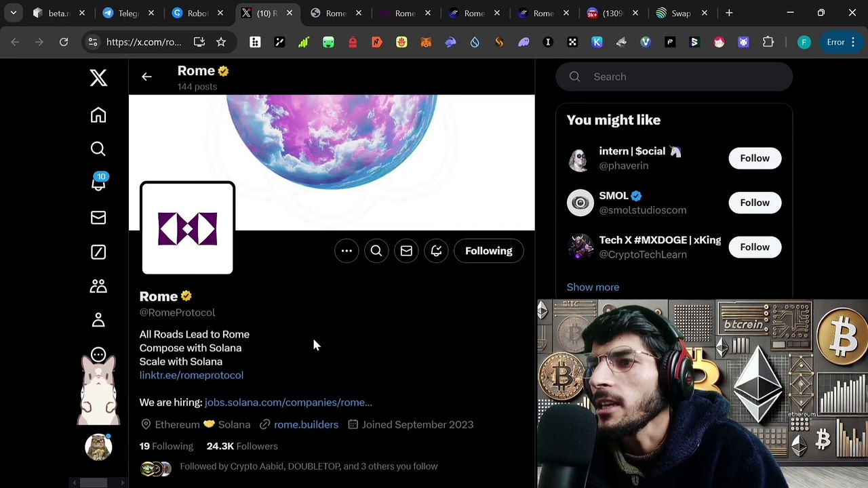Send Rome a direct message
The width and height of the screenshot is (868, 488).
pyautogui.click(x=406, y=251)
